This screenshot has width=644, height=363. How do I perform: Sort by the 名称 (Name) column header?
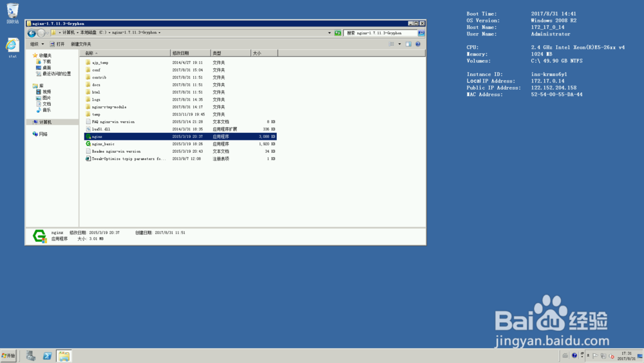[126, 53]
